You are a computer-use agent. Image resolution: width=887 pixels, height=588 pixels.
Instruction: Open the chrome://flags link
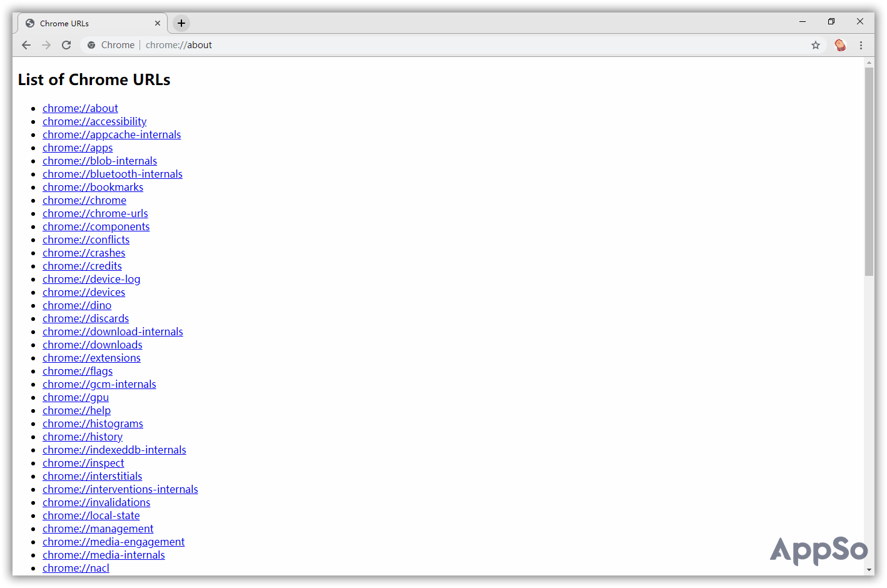coord(78,371)
